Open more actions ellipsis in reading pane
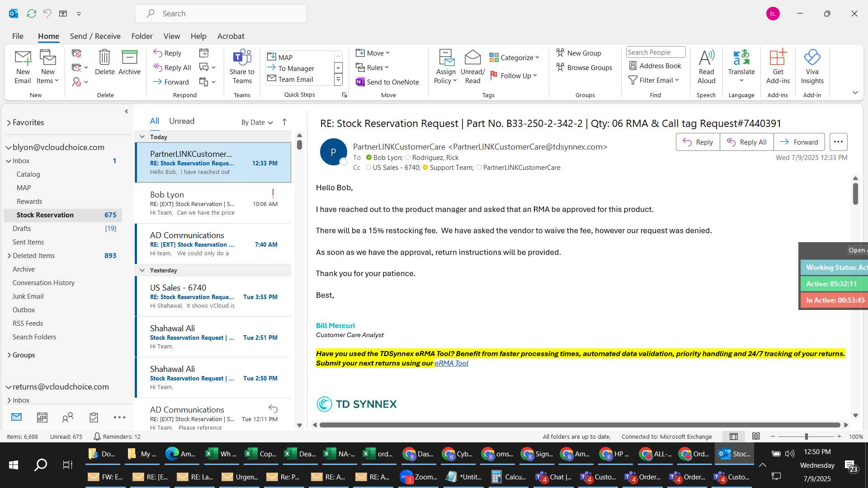868x488 pixels. [838, 142]
